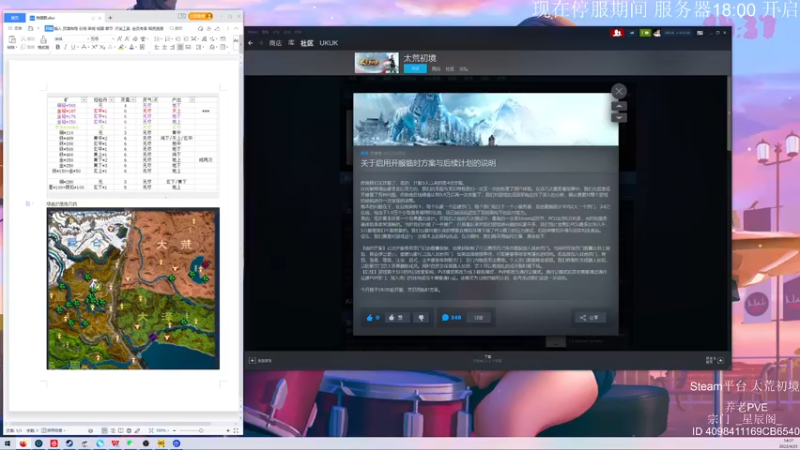
Task: Open the WPS File menu (文件)
Action: pyautogui.click(x=15, y=29)
